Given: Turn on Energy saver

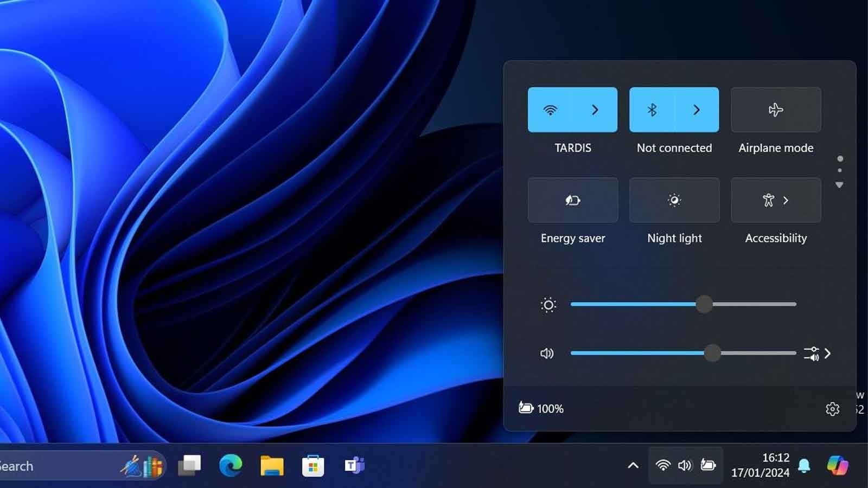Looking at the screenshot, I should 572,200.
